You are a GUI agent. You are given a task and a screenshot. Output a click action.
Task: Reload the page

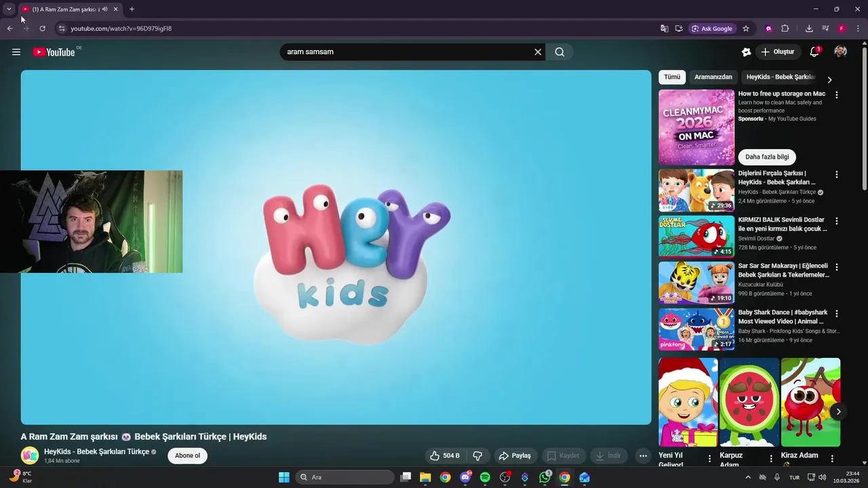click(42, 28)
